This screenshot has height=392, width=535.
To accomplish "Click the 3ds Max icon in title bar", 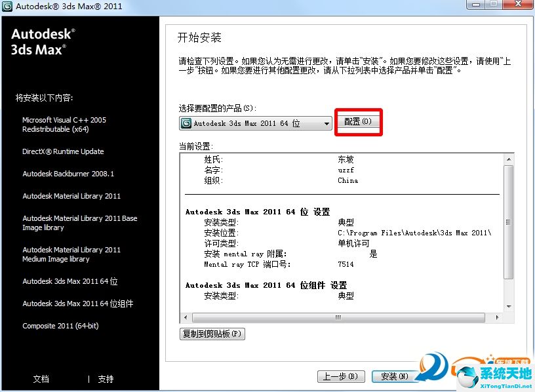I will coord(7,7).
